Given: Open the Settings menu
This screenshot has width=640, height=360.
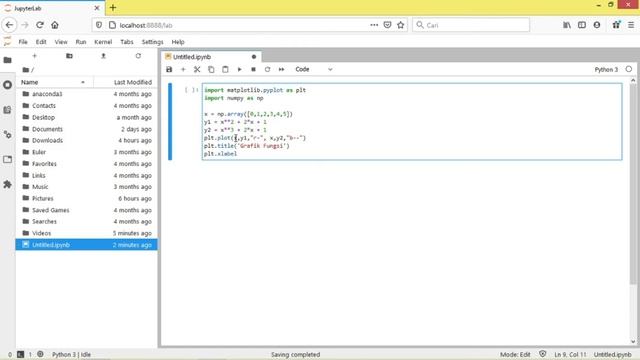Looking at the screenshot, I should click(x=152, y=42).
